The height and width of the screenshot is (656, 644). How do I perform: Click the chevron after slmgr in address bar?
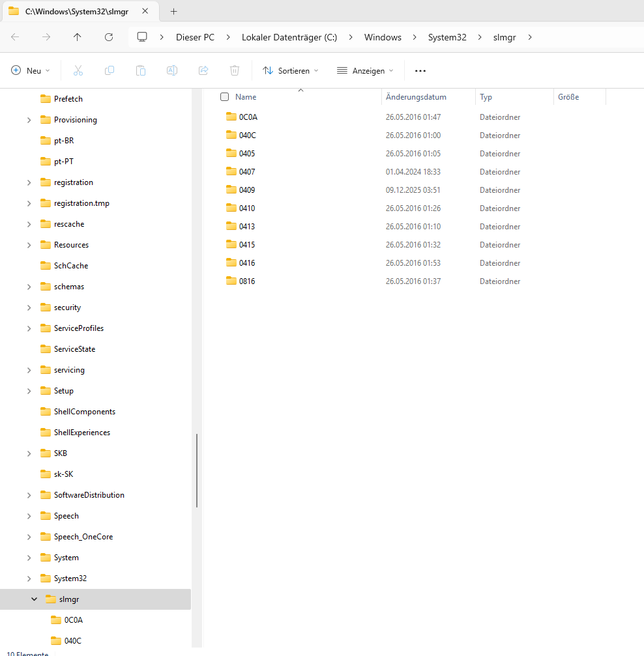coord(530,37)
